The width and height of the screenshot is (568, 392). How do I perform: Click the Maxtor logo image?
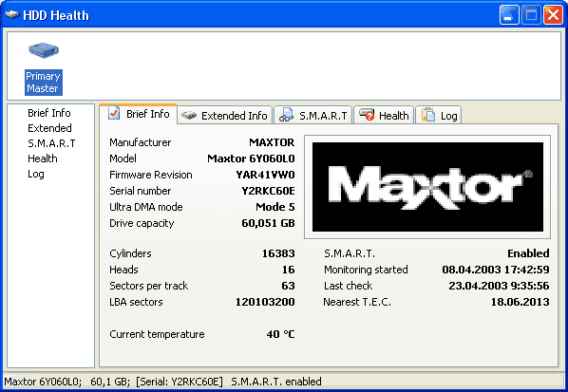427,187
